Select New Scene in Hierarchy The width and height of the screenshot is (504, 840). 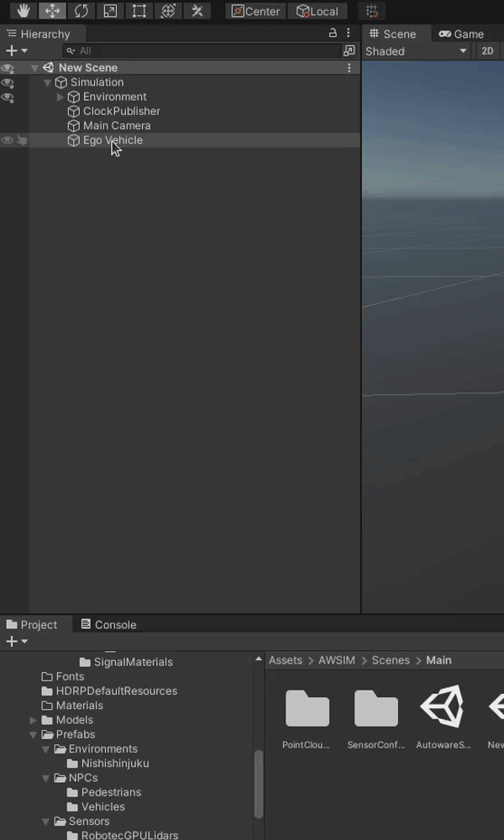coord(88,67)
